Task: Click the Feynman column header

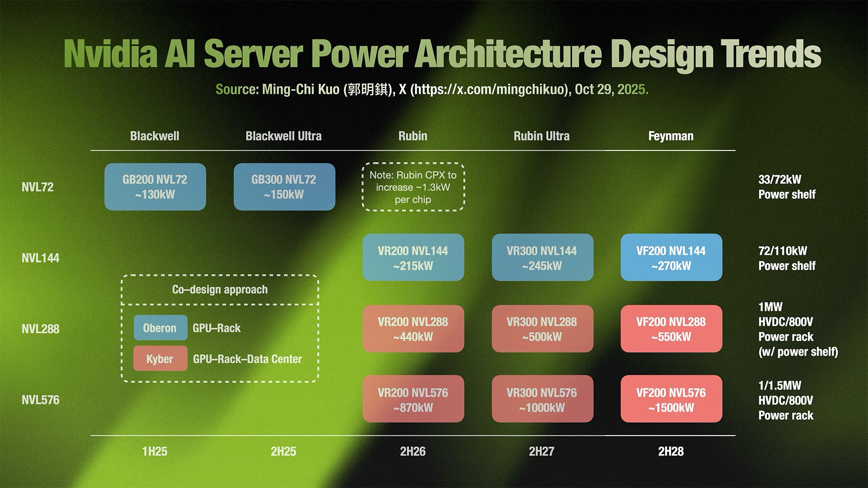Action: click(x=670, y=136)
